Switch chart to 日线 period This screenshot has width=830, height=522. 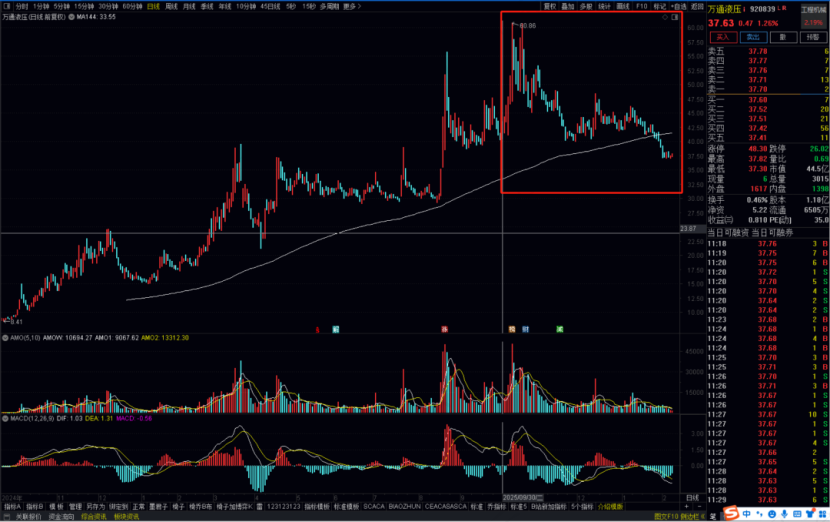pos(153,5)
